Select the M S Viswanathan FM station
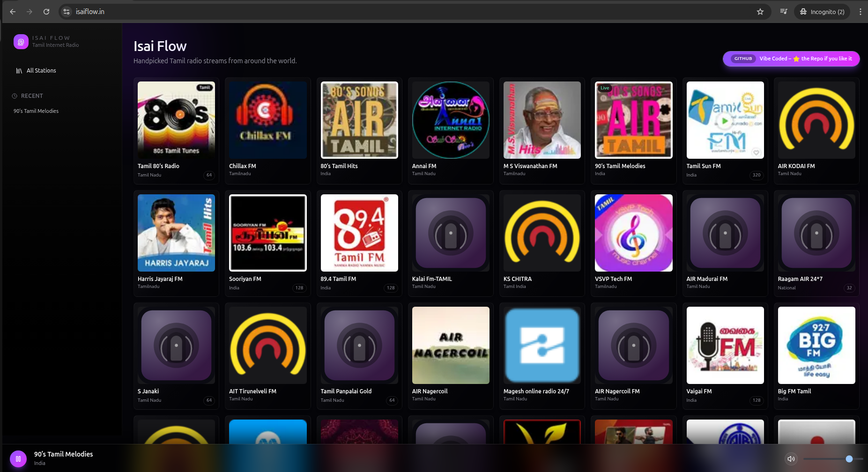This screenshot has height=472, width=868. pos(542,131)
